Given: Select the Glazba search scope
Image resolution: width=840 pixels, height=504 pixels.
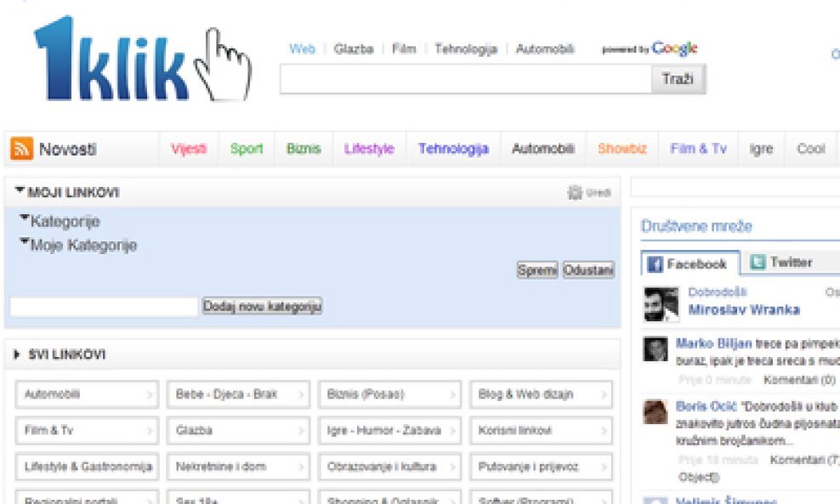Looking at the screenshot, I should pyautogui.click(x=354, y=48).
